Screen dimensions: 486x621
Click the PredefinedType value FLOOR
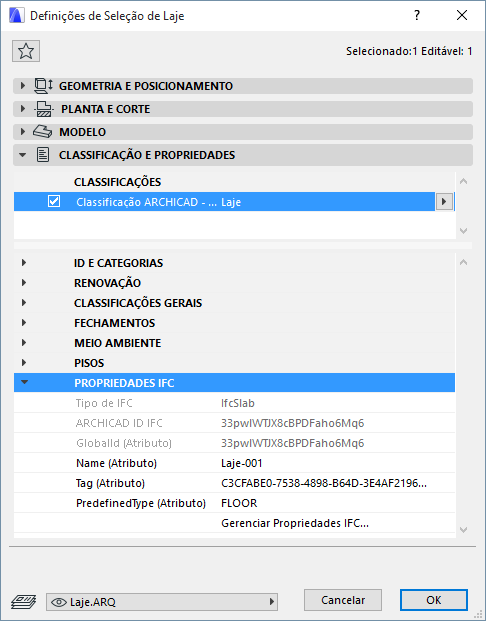pos(239,503)
